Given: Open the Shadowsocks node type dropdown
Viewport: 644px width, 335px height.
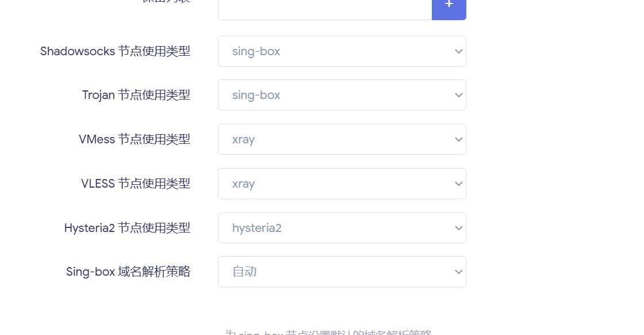Looking at the screenshot, I should [x=342, y=51].
